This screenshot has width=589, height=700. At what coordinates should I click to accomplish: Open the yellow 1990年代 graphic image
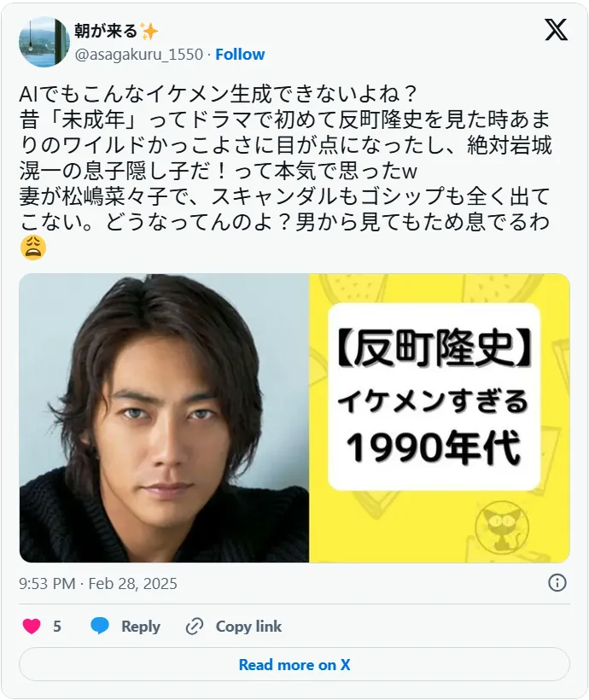[440, 417]
